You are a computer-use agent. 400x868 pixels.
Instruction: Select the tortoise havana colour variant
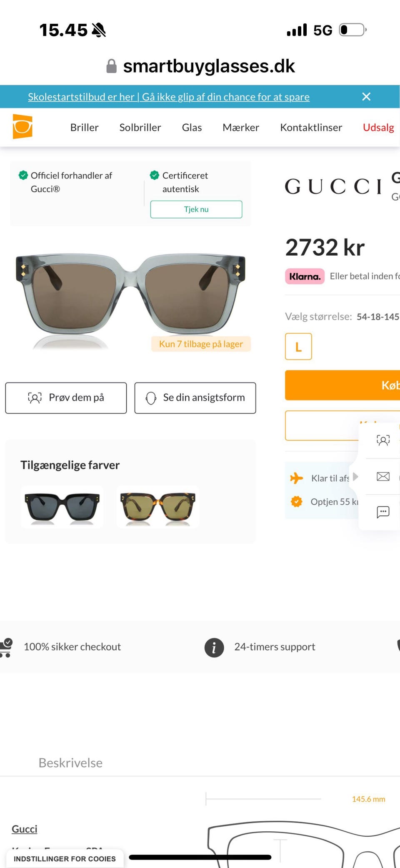(157, 506)
